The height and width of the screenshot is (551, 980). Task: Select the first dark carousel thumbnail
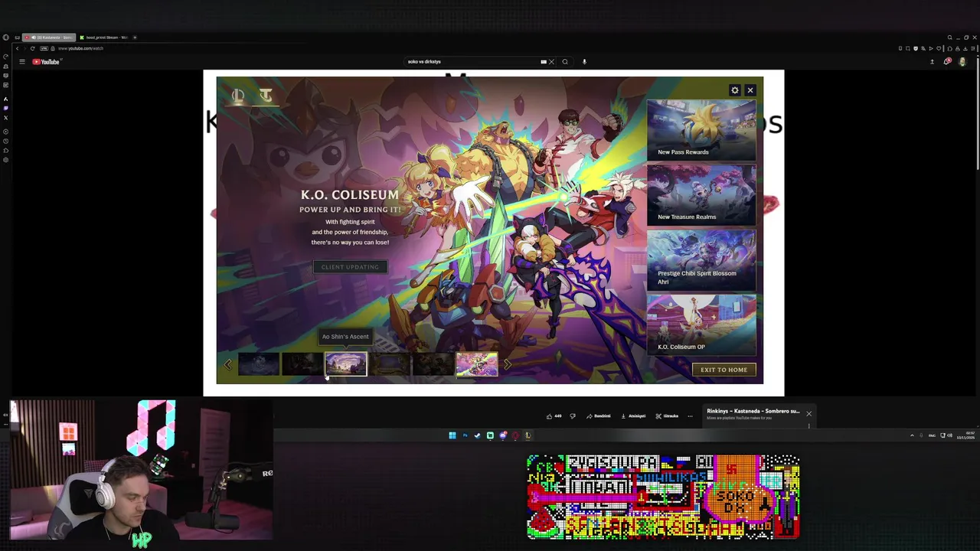click(259, 364)
